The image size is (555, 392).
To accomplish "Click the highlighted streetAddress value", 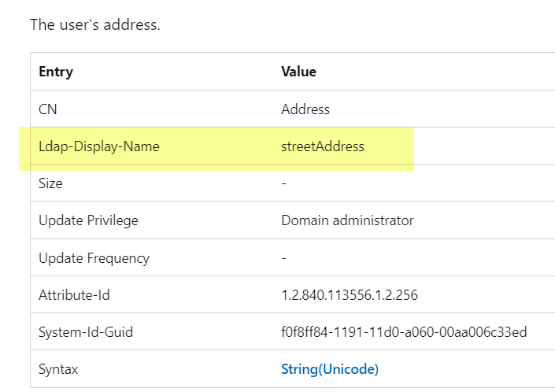I will click(x=323, y=146).
